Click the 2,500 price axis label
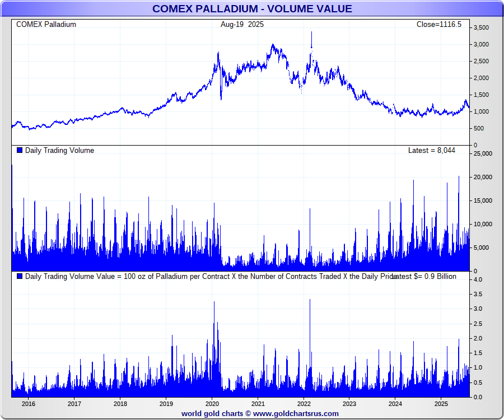 point(481,61)
